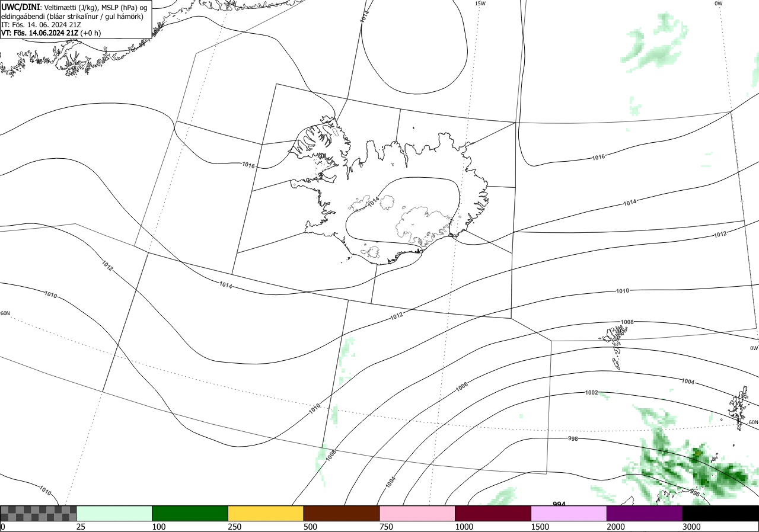The image size is (759, 532).
Task: Click the light green 25–100 legend swatch
Action: pos(114,513)
